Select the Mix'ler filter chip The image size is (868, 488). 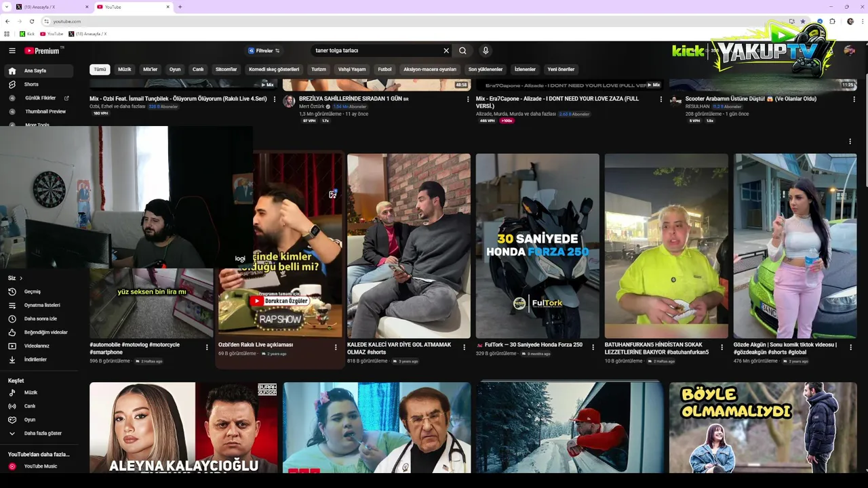point(150,69)
